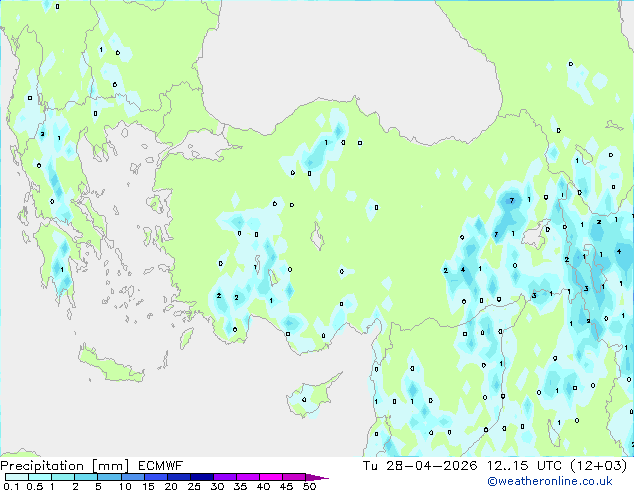634x490 pixels.
Task: Click the 'Precipitation' title text
Action: pyautogui.click(x=42, y=466)
